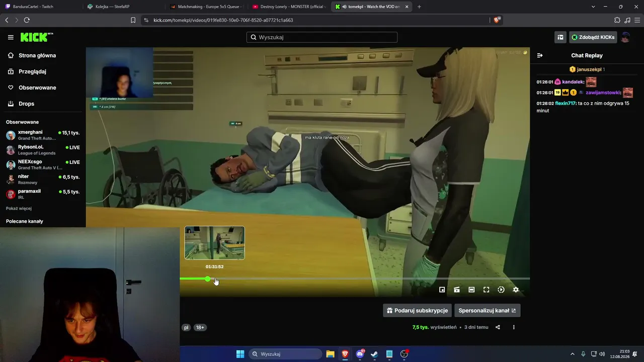This screenshot has height=362, width=644.
Task: Click the 18+ tag
Action: [x=200, y=327]
